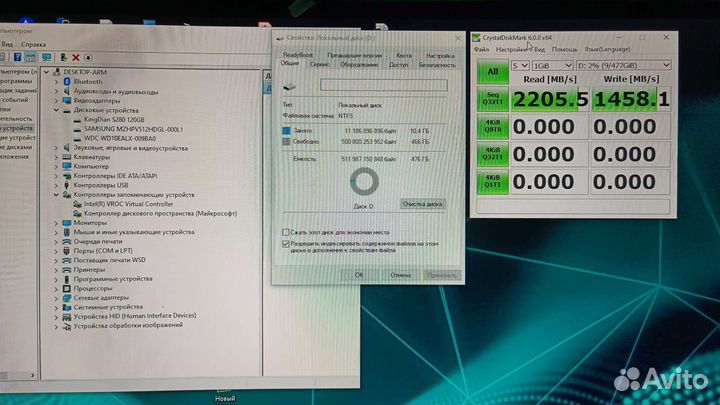Open the Новый desktop icon

[x=225, y=395]
